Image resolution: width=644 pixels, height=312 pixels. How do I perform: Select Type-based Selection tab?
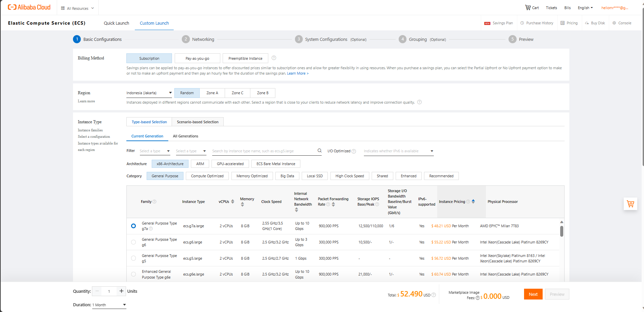point(149,122)
